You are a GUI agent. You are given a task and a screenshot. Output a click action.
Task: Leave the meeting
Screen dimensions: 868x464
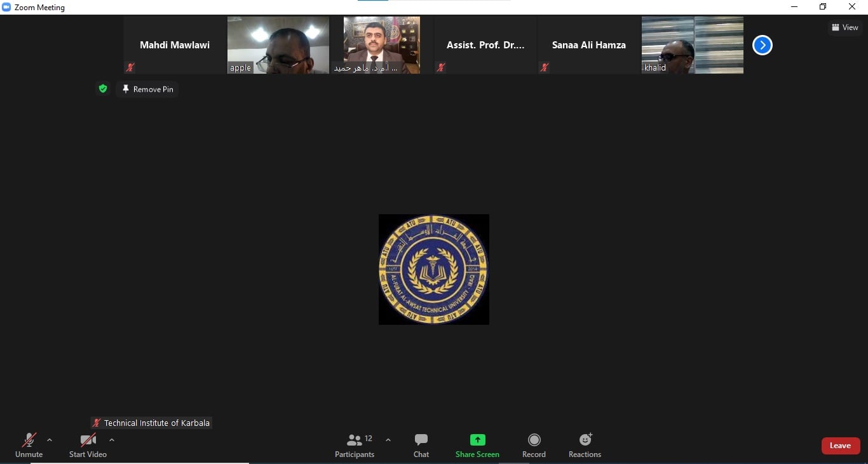coord(841,446)
